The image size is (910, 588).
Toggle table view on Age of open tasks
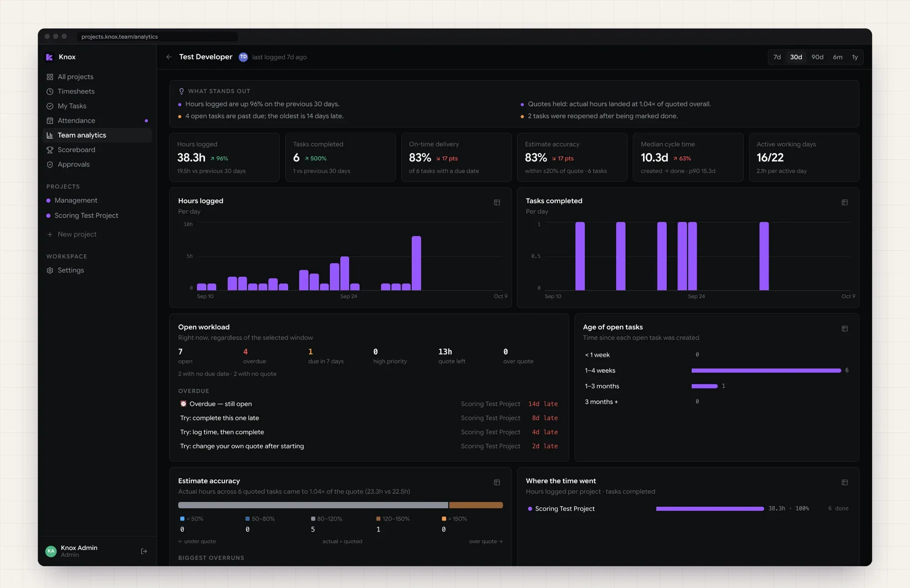(x=844, y=329)
